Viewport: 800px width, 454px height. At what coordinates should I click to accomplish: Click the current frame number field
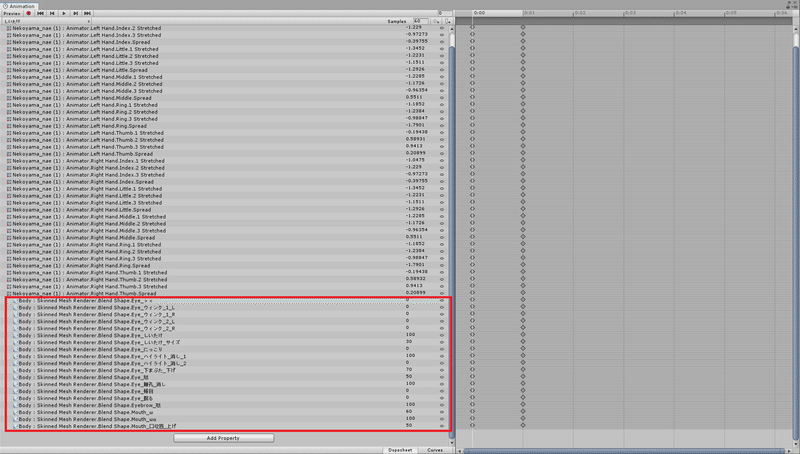444,13
